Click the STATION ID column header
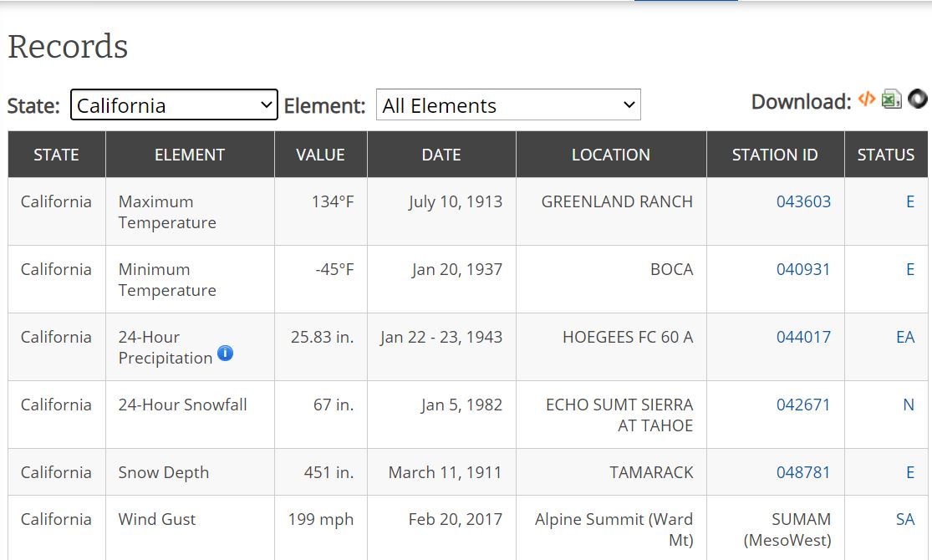932x560 pixels. click(775, 155)
